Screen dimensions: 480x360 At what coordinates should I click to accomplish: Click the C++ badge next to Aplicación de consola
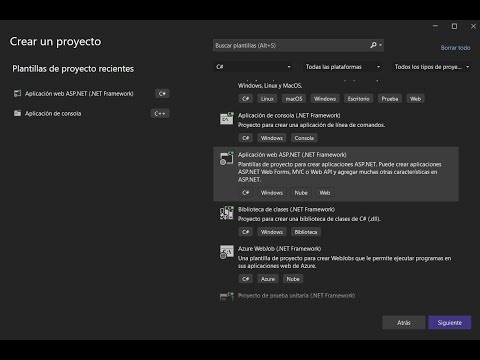pos(160,113)
